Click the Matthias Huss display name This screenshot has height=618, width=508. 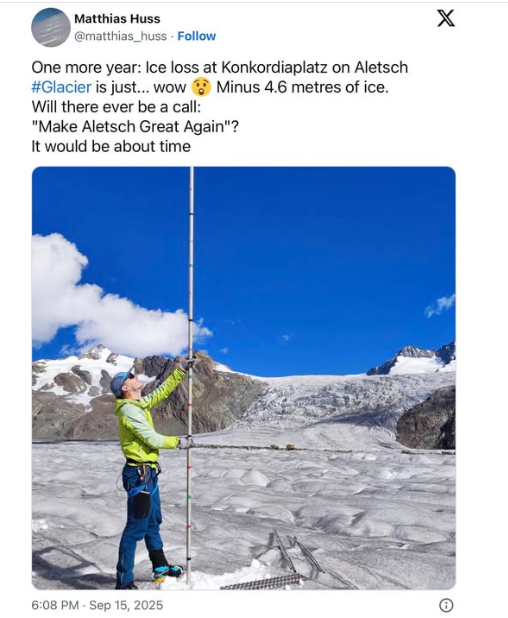coord(117,19)
